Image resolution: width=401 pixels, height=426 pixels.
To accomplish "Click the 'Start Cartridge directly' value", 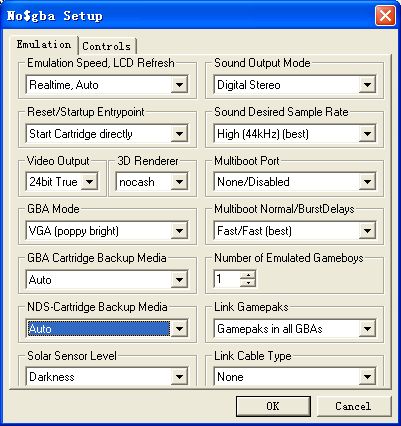I will tap(81, 134).
